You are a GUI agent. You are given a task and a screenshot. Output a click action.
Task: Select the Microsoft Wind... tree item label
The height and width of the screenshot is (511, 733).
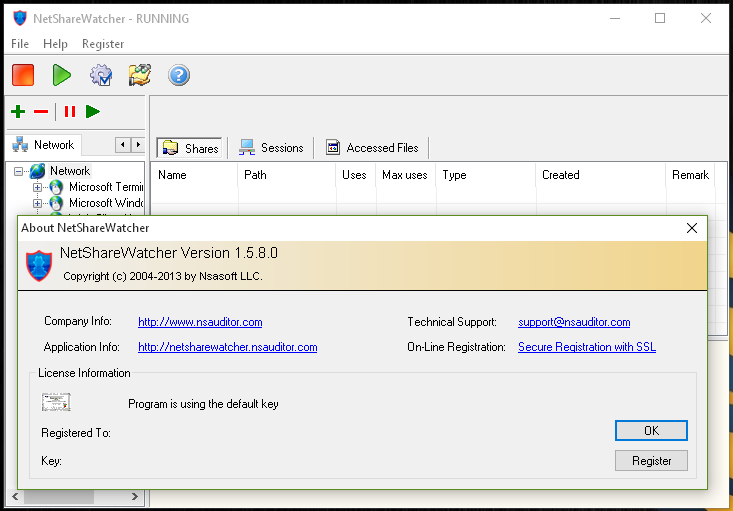[x=106, y=203]
